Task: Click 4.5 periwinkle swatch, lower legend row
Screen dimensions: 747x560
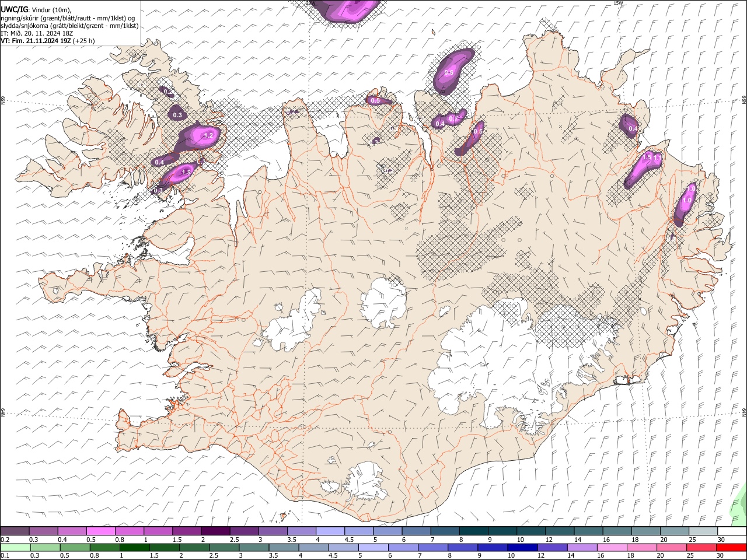Action: coord(343,547)
